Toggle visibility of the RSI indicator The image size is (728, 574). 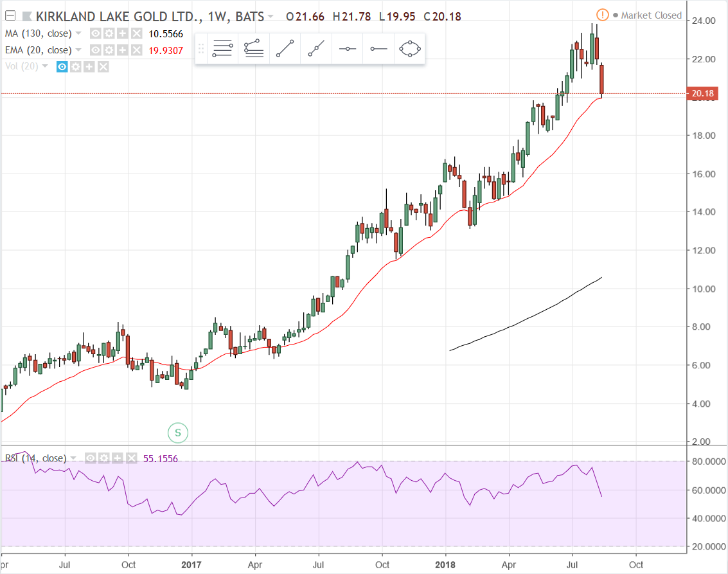tap(91, 458)
